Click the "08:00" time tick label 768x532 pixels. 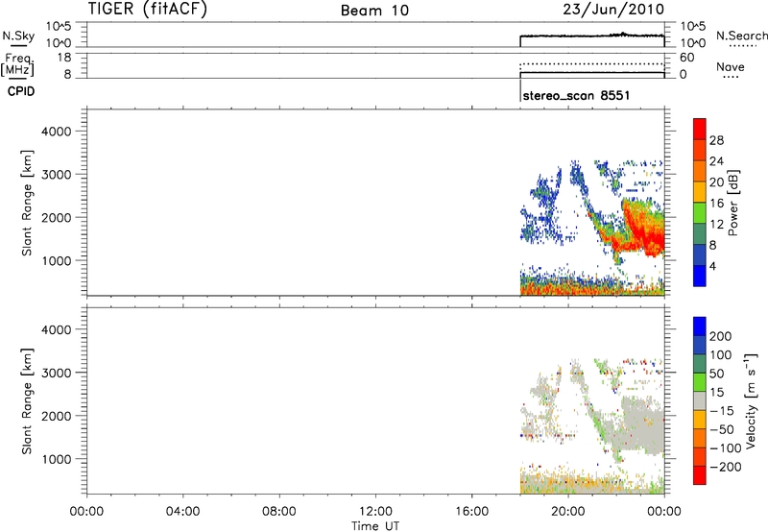(x=278, y=512)
